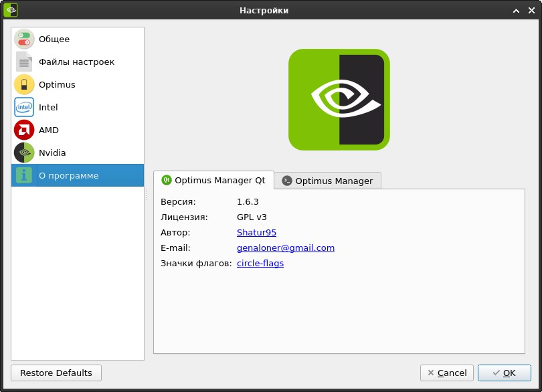542x392 pixels.
Task: Select the Общее sidebar label
Action: coord(54,39)
